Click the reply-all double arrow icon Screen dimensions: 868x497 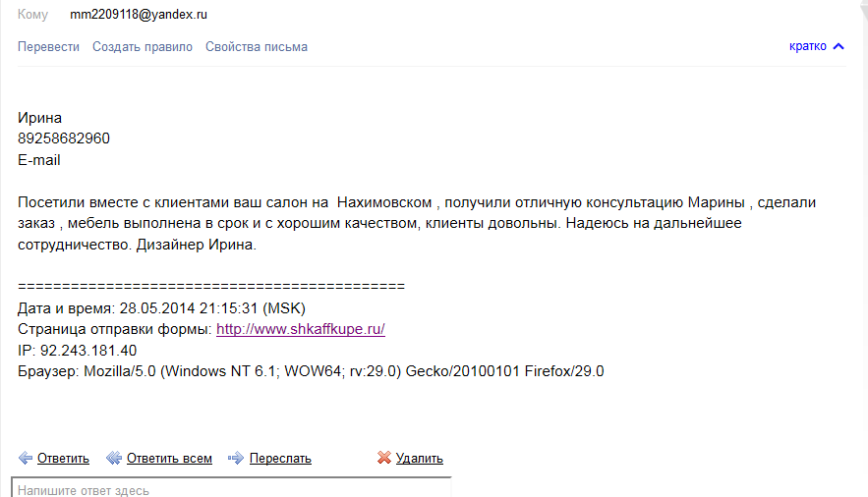(x=114, y=458)
